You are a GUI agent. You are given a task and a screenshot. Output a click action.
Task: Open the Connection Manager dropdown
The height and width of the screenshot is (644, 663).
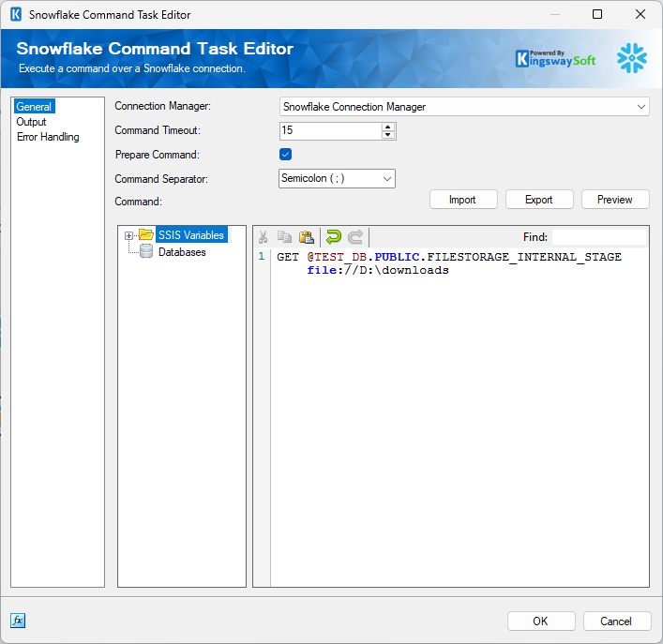[x=464, y=107]
